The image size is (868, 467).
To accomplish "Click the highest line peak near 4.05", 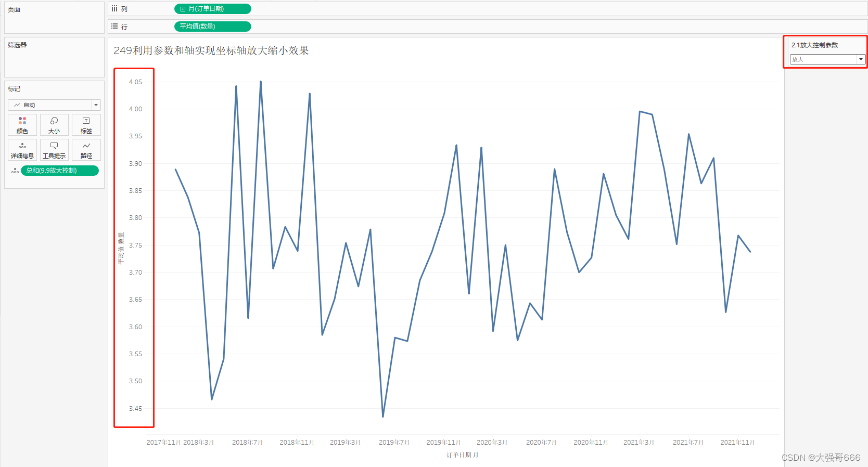I will (x=261, y=82).
